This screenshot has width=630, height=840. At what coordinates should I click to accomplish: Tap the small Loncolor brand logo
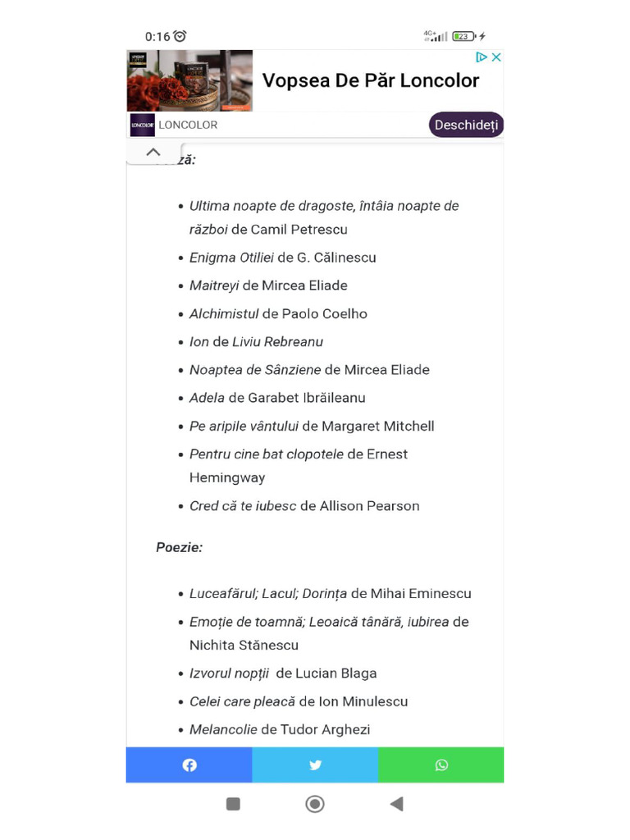tap(142, 125)
